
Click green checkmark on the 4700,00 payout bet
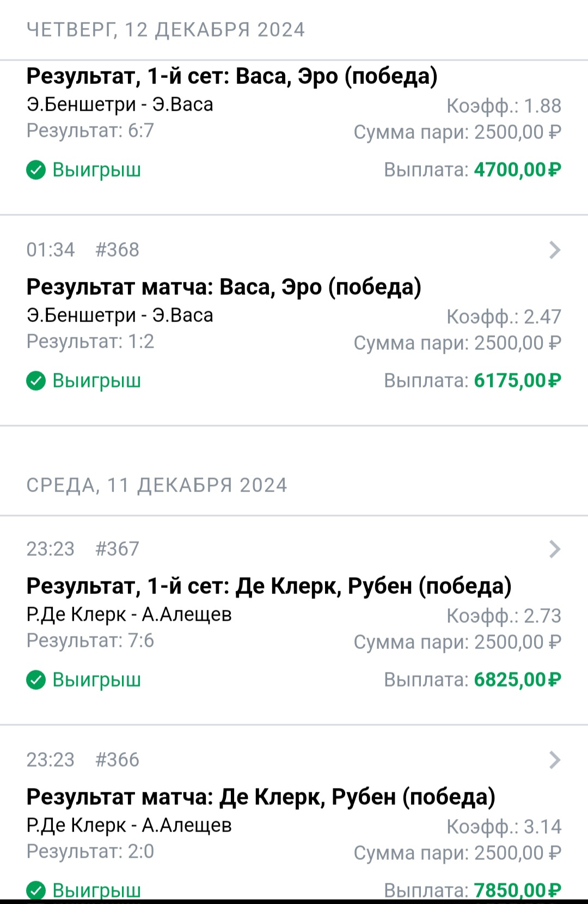[36, 171]
